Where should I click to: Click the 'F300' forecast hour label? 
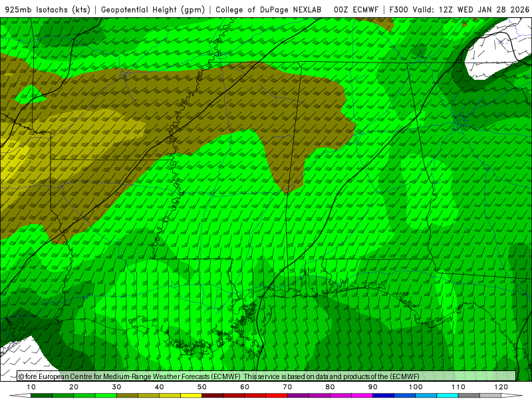pyautogui.click(x=398, y=9)
